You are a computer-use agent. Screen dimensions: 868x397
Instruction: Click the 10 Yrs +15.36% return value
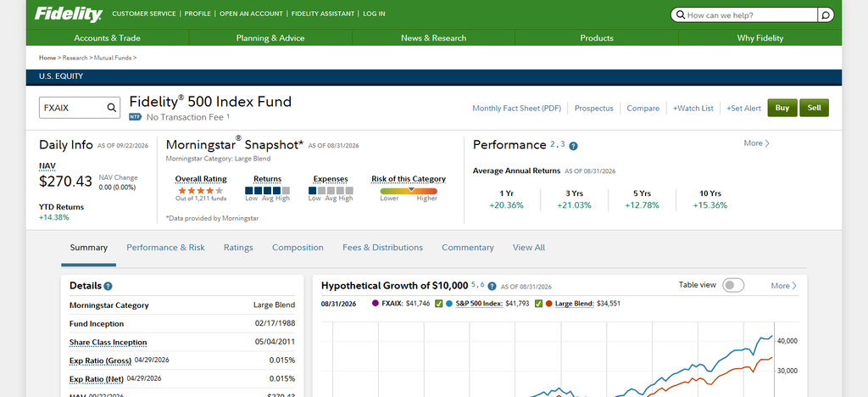[709, 205]
